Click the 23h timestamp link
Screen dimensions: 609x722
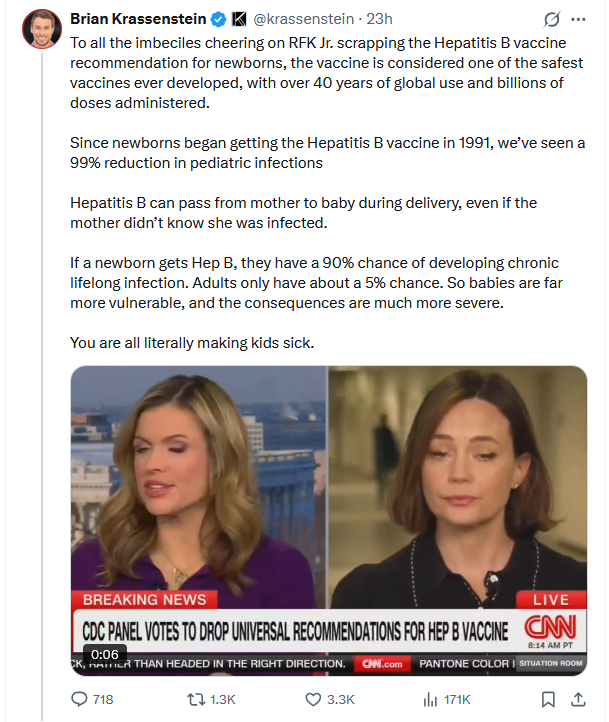coord(379,19)
